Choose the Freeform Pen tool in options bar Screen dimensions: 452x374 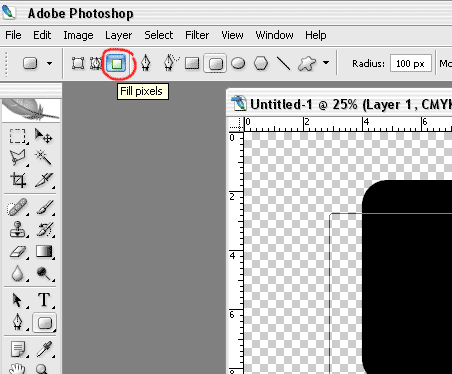[171, 62]
